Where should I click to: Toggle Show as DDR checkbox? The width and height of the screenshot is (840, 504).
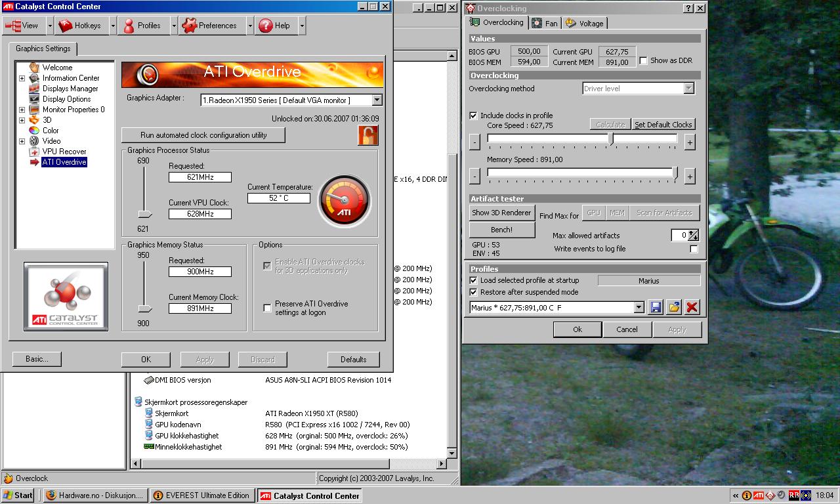pyautogui.click(x=643, y=60)
